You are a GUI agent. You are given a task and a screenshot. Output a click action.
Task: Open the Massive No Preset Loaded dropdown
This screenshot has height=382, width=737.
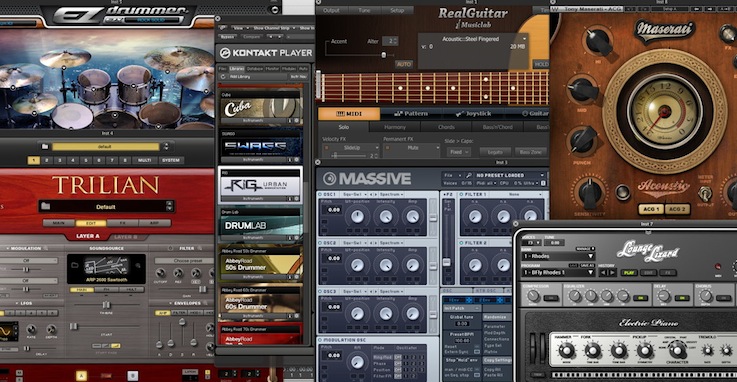coord(510,175)
